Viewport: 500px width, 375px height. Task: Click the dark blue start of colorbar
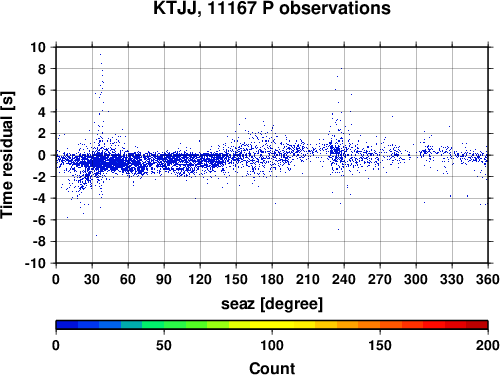(x=67, y=325)
